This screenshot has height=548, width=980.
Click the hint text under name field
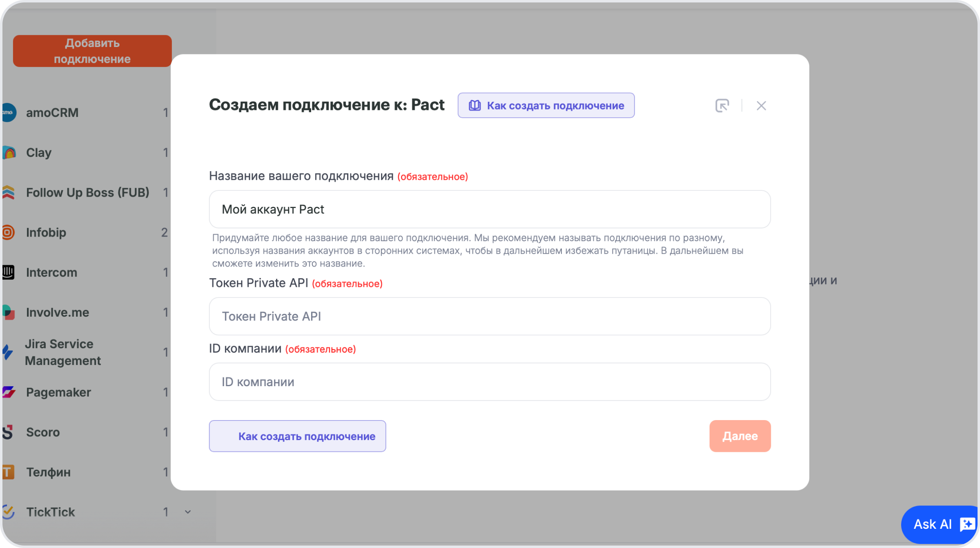click(478, 251)
